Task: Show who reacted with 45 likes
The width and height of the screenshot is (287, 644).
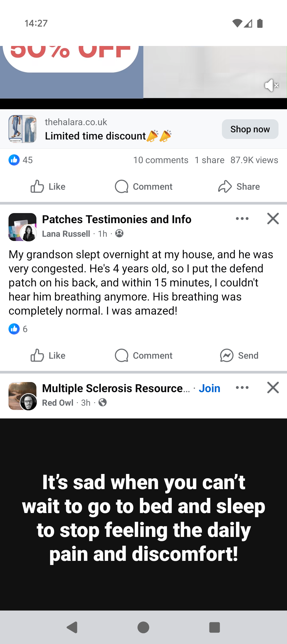Action: (x=21, y=160)
